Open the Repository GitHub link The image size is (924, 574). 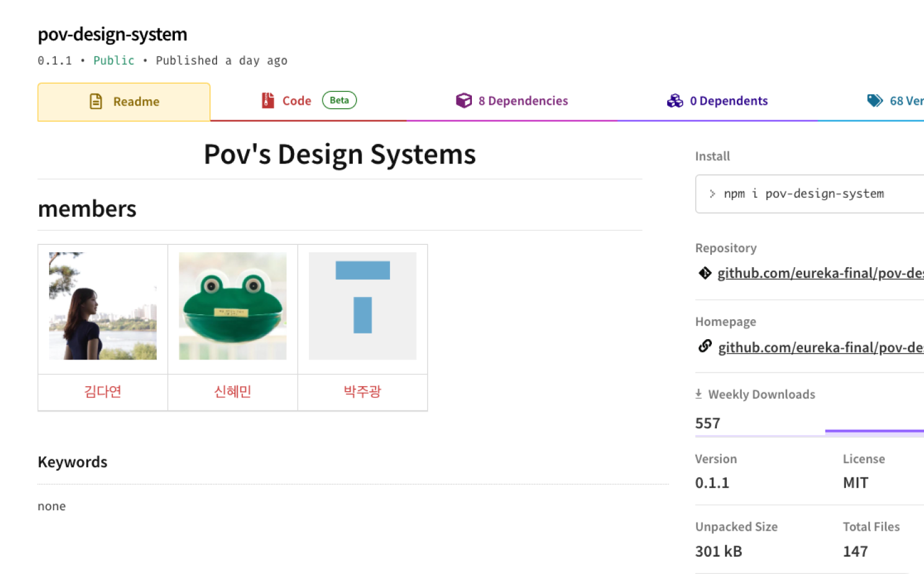pyautogui.click(x=820, y=273)
